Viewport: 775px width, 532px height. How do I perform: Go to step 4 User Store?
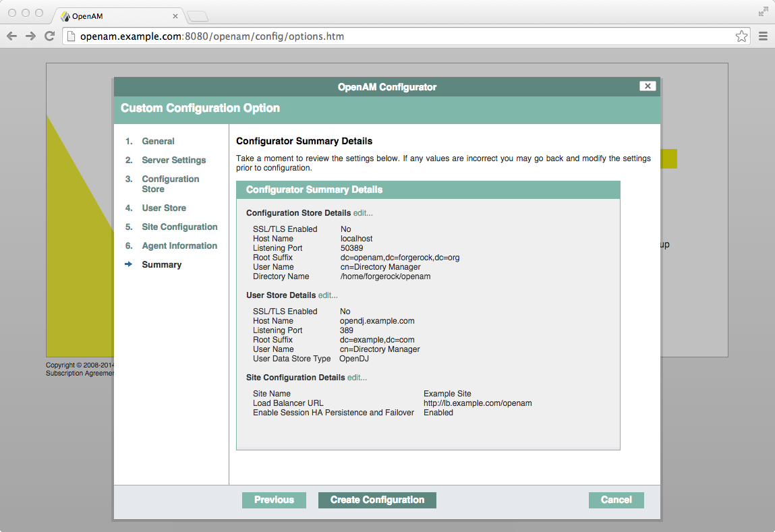pos(164,208)
